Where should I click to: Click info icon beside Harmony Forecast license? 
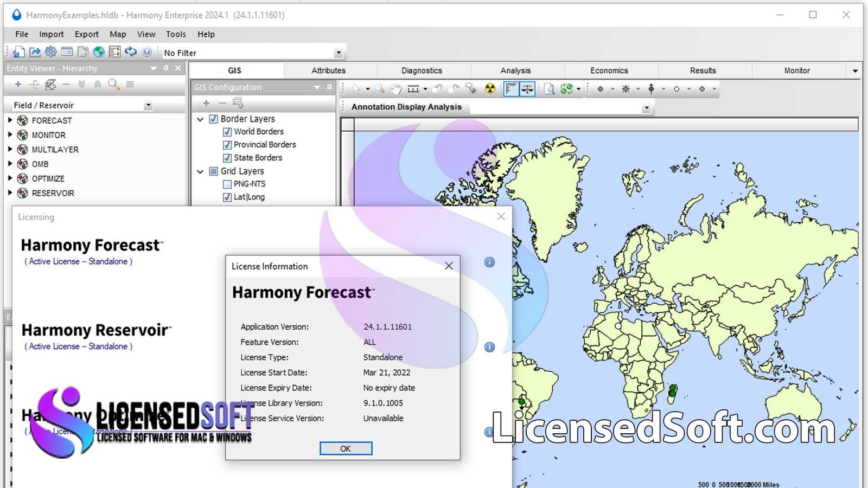click(x=489, y=262)
